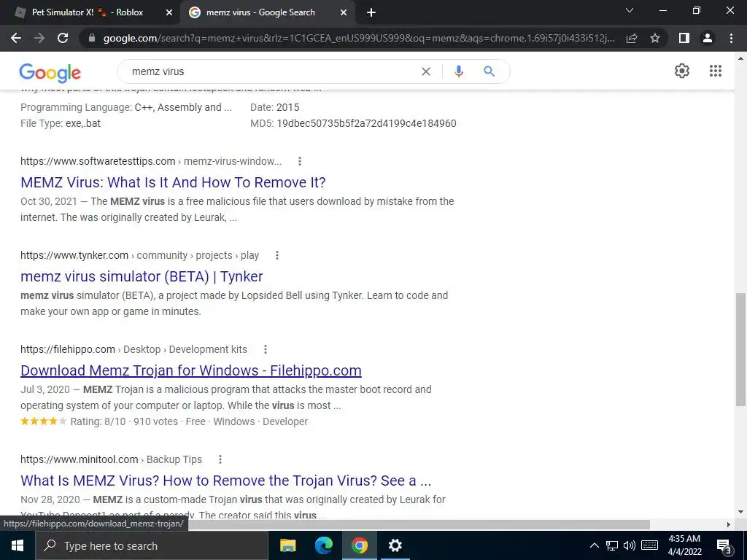The width and height of the screenshot is (747, 560).
Task: Go back to the previous page
Action: click(x=16, y=38)
